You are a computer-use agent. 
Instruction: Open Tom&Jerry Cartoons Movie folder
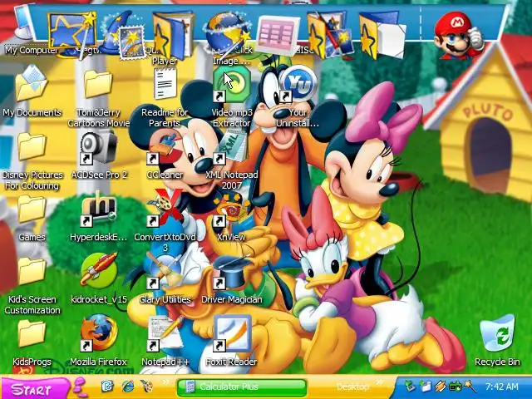coord(98,83)
